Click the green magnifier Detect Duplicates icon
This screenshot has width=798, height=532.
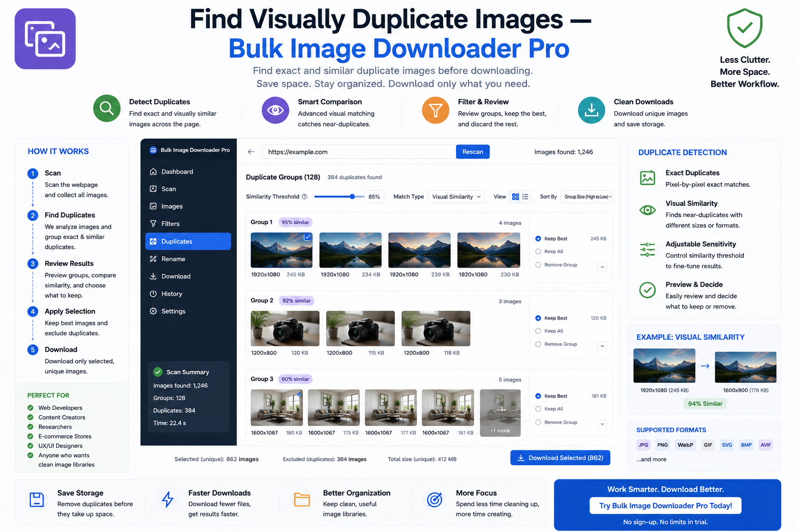tap(107, 109)
